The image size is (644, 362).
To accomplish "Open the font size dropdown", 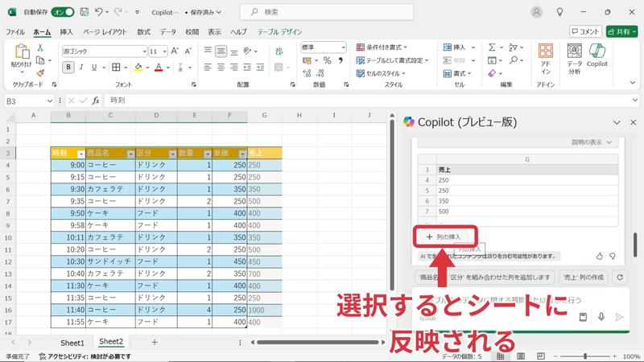I will tap(165, 51).
